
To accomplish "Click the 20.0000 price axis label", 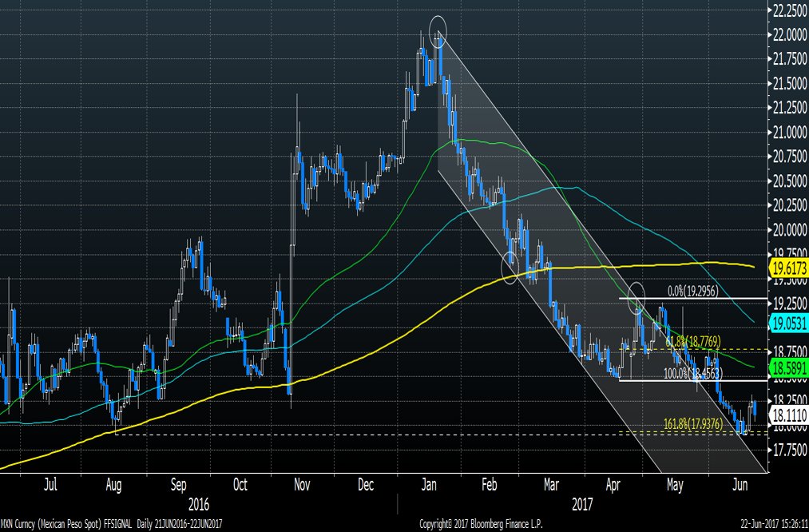I will (x=791, y=230).
